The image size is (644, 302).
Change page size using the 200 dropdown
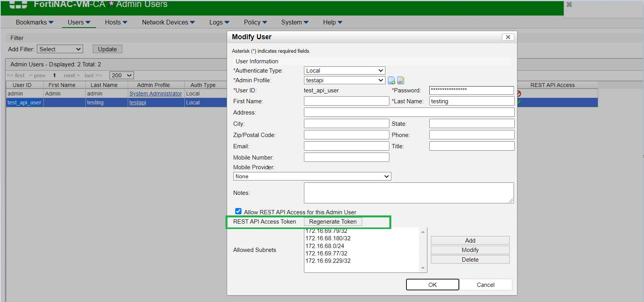pyautogui.click(x=122, y=75)
